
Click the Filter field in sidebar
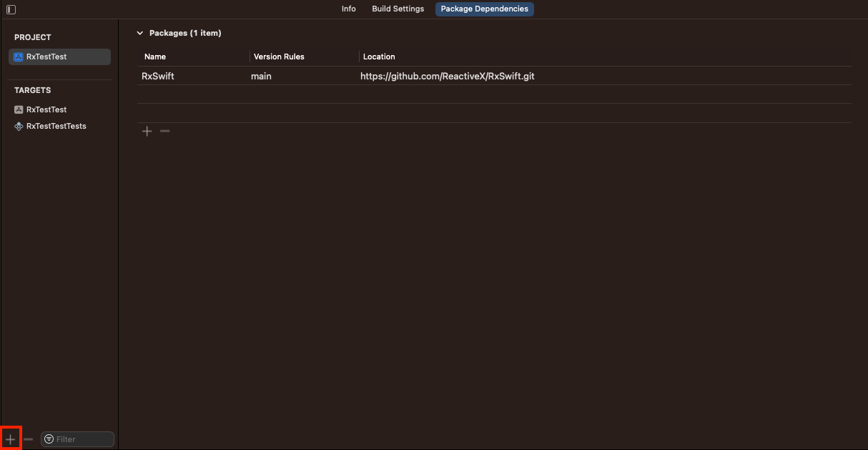click(x=77, y=439)
